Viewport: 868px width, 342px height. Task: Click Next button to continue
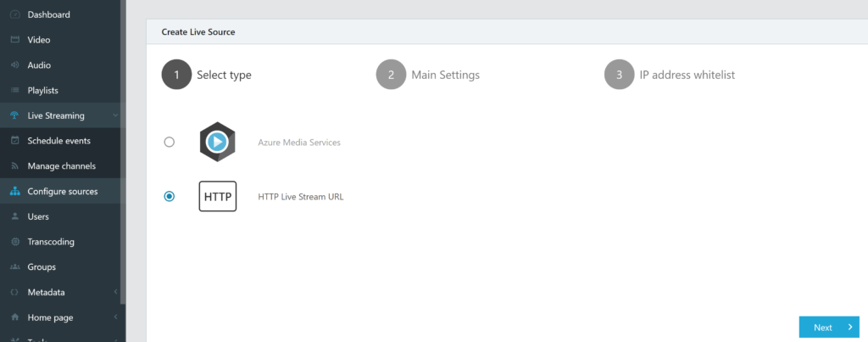(829, 327)
